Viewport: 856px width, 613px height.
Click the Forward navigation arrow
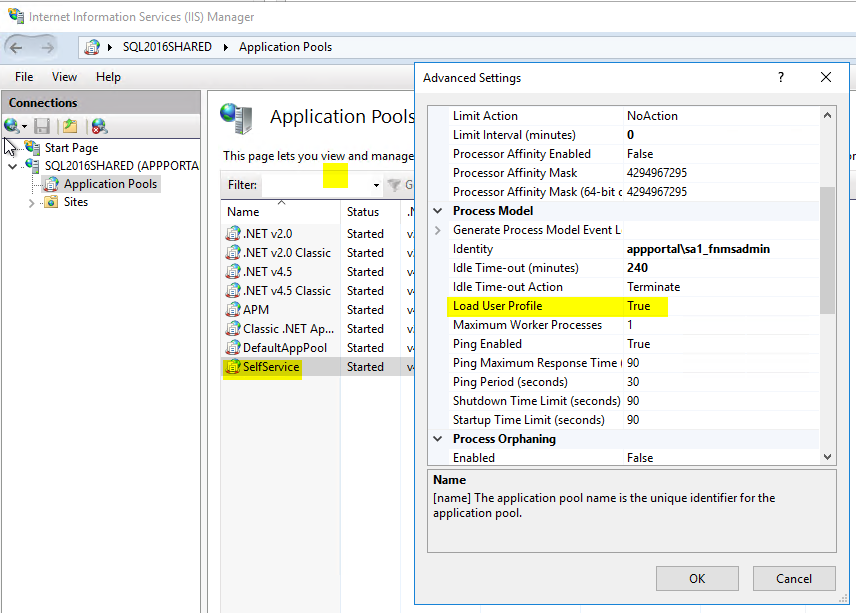coord(47,47)
